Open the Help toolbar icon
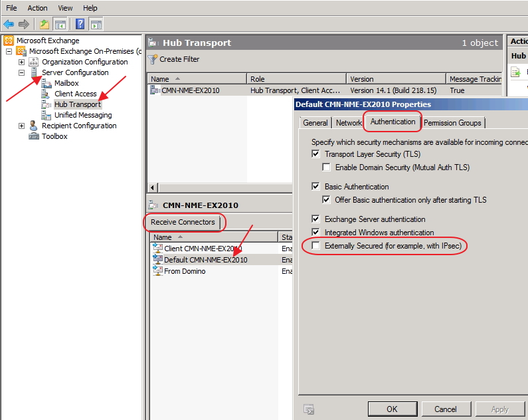 80,24
